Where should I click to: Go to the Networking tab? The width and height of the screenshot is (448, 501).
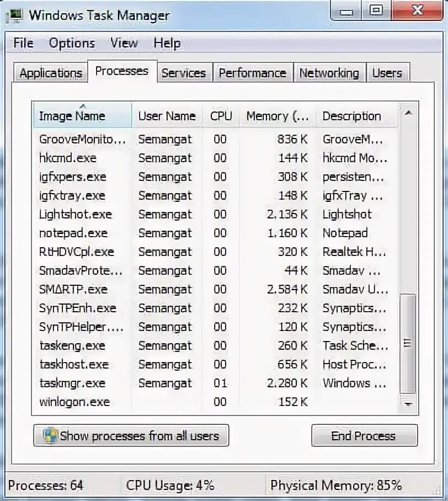coord(329,73)
